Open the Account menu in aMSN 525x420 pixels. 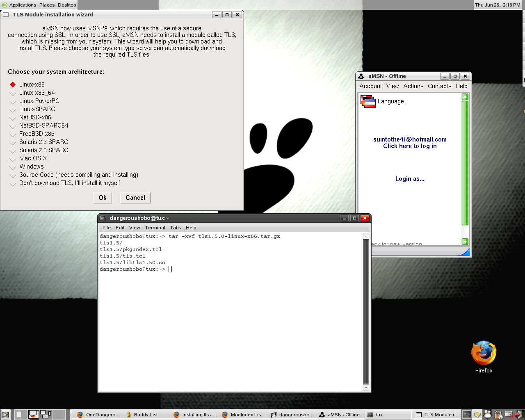[x=370, y=86]
